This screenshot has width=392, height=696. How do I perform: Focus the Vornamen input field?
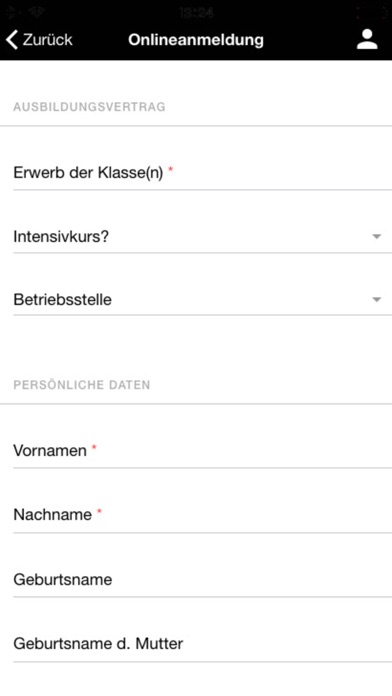point(202,451)
